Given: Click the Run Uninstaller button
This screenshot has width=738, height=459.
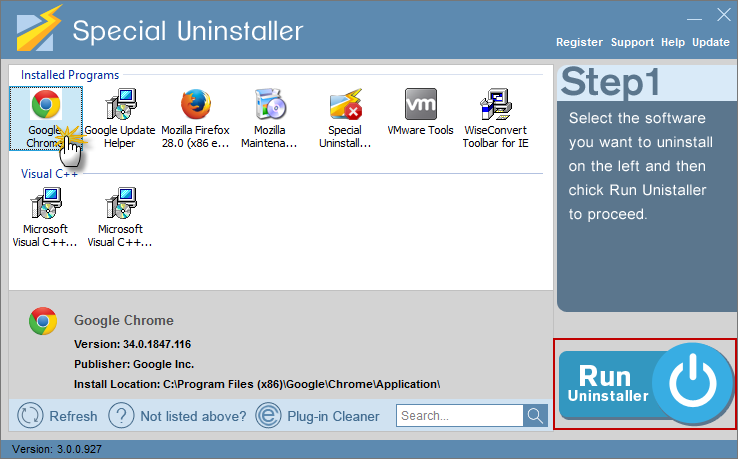Looking at the screenshot, I should (x=645, y=384).
